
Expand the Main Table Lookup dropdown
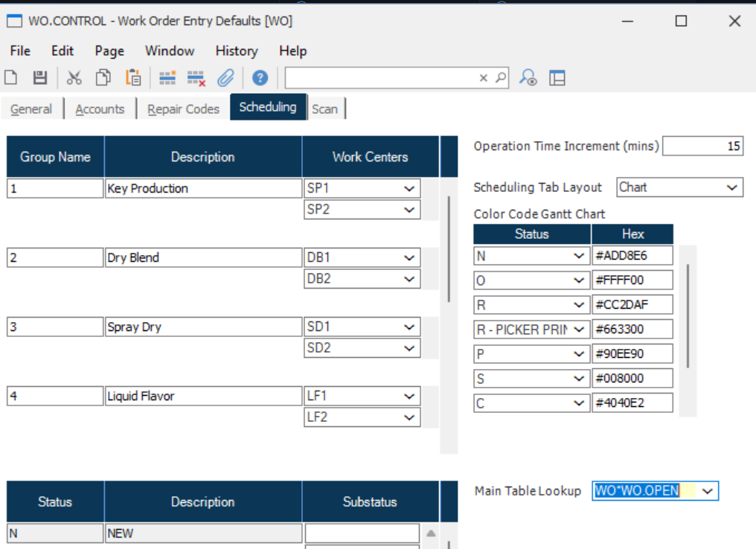[x=708, y=491]
